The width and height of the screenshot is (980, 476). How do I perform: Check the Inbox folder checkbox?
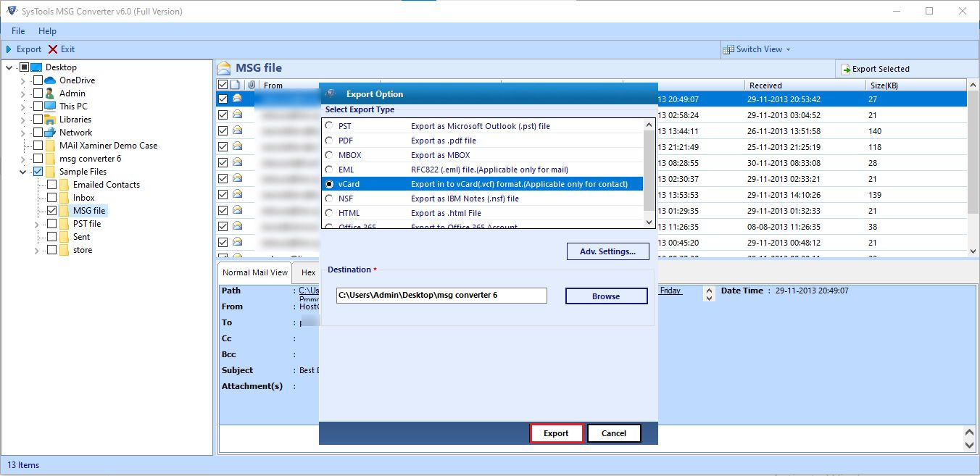pyautogui.click(x=51, y=198)
